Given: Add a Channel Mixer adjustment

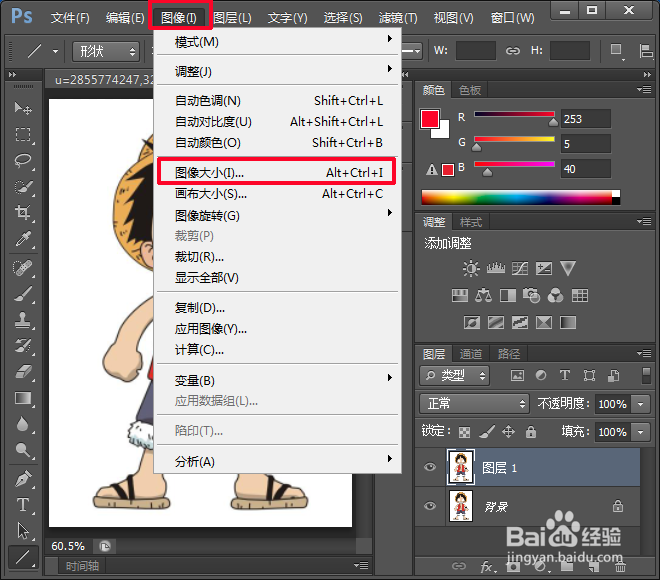Looking at the screenshot, I should pyautogui.click(x=556, y=295).
